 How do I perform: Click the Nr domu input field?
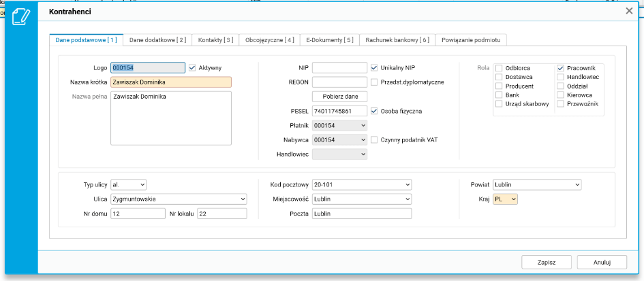138,214
